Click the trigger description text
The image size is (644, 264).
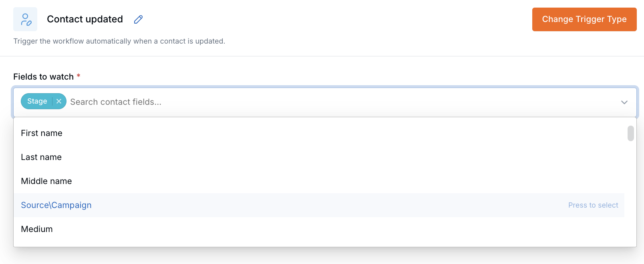[x=119, y=41]
